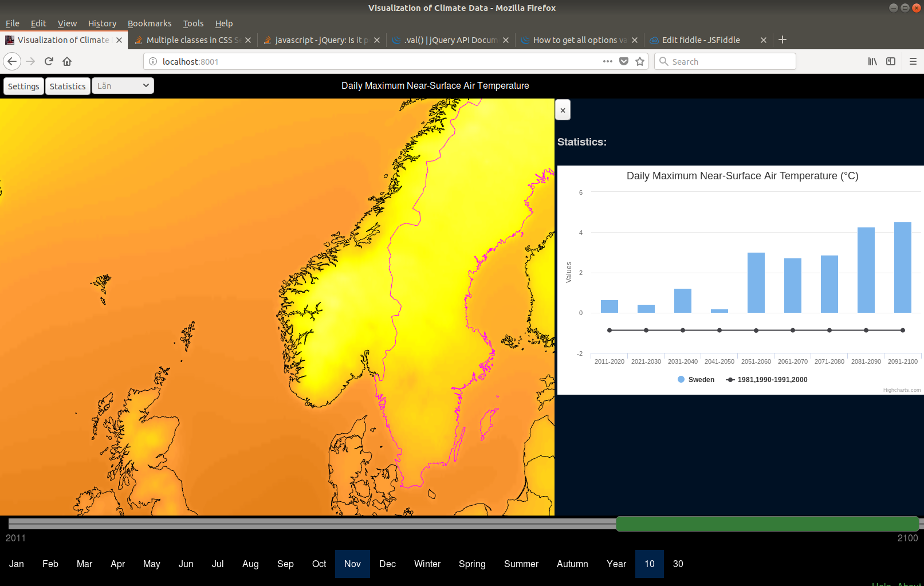This screenshot has height=586, width=924.
Task: Open the Bookmarks menu
Action: pos(150,23)
